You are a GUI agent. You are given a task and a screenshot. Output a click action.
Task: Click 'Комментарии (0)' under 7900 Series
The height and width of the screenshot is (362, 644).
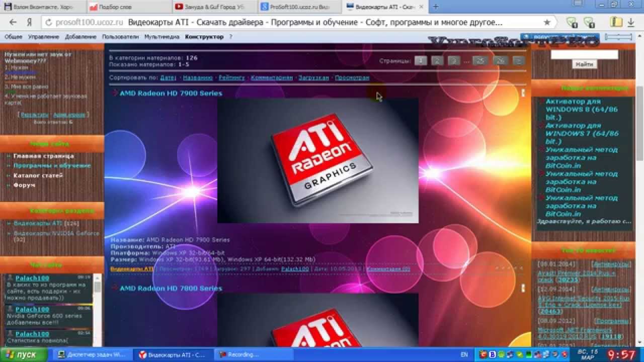point(388,269)
